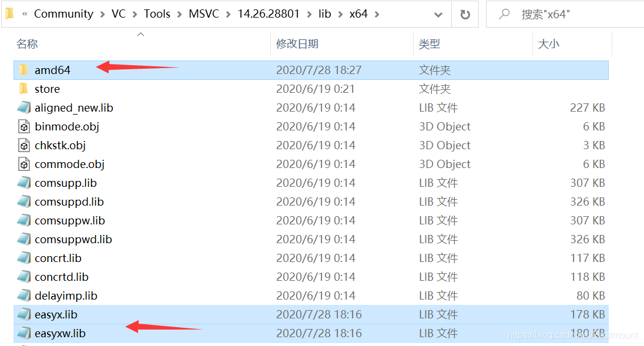
Task: Select the comsuppw.lib file name
Action: point(70,221)
